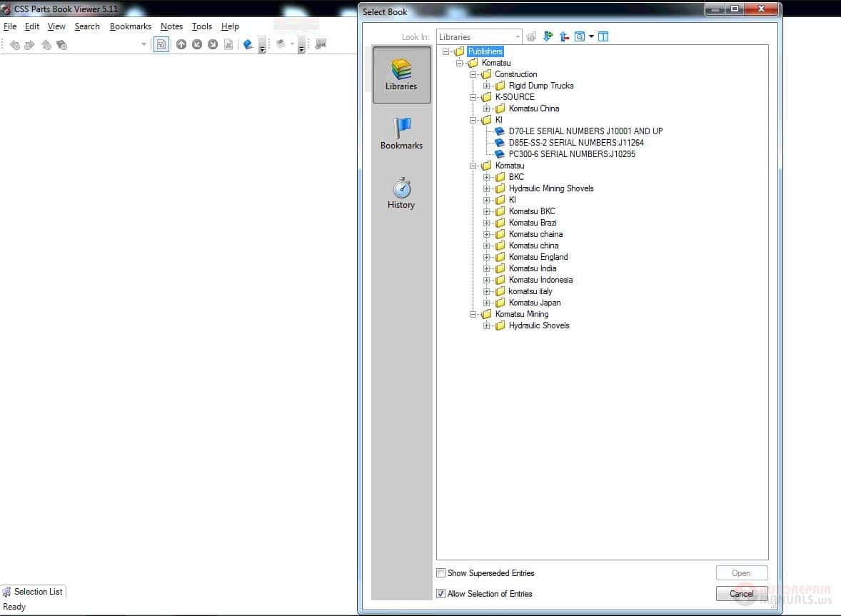The height and width of the screenshot is (616, 841).
Task: Expand the Hydraulic Mining Shovels folder
Action: coord(486,188)
